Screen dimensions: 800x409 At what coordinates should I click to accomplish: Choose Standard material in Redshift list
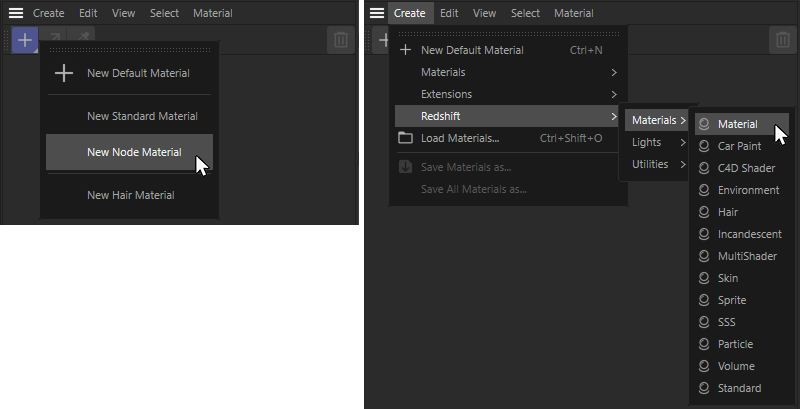pos(742,388)
